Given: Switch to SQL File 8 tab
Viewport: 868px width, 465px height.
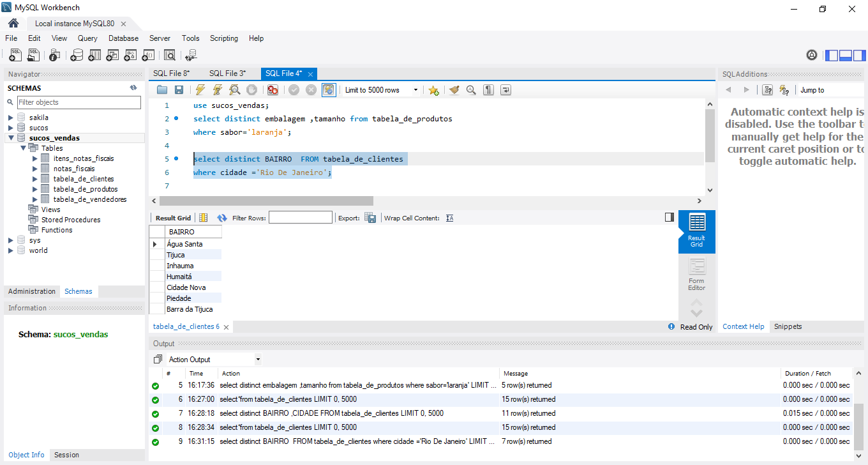Looking at the screenshot, I should (x=172, y=73).
